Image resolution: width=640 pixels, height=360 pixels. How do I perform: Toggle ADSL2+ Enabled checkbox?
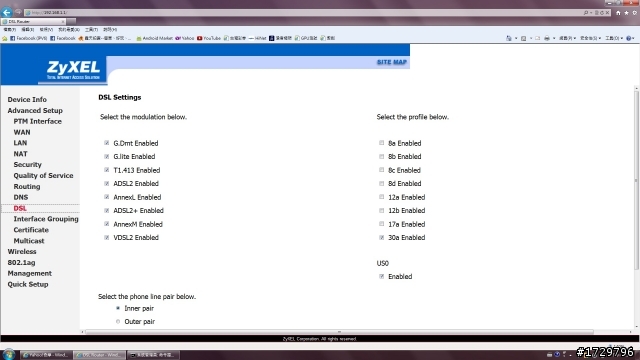point(107,210)
